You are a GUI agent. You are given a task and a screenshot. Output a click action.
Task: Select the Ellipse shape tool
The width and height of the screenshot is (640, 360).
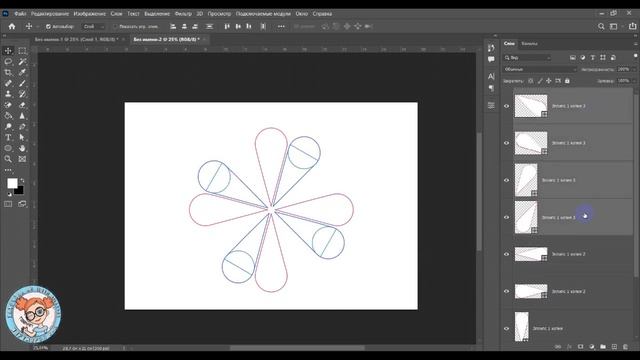coord(8,148)
